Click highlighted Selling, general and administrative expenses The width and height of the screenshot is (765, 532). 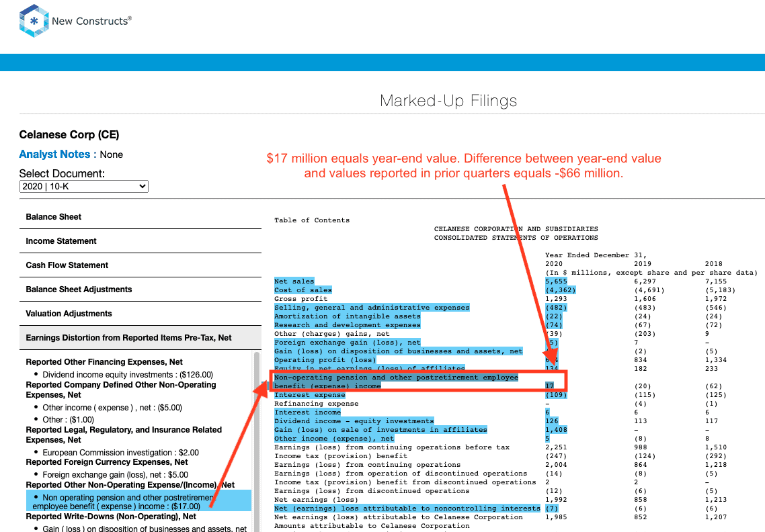pyautogui.click(x=372, y=308)
